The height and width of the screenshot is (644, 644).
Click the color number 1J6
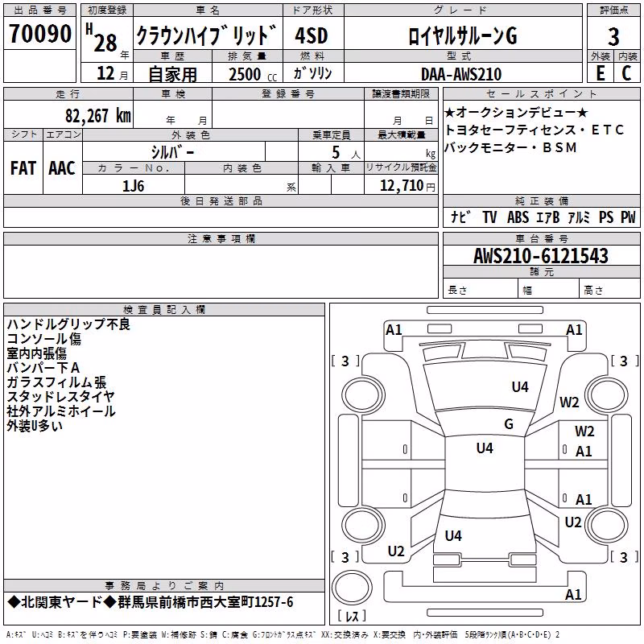pyautogui.click(x=133, y=186)
